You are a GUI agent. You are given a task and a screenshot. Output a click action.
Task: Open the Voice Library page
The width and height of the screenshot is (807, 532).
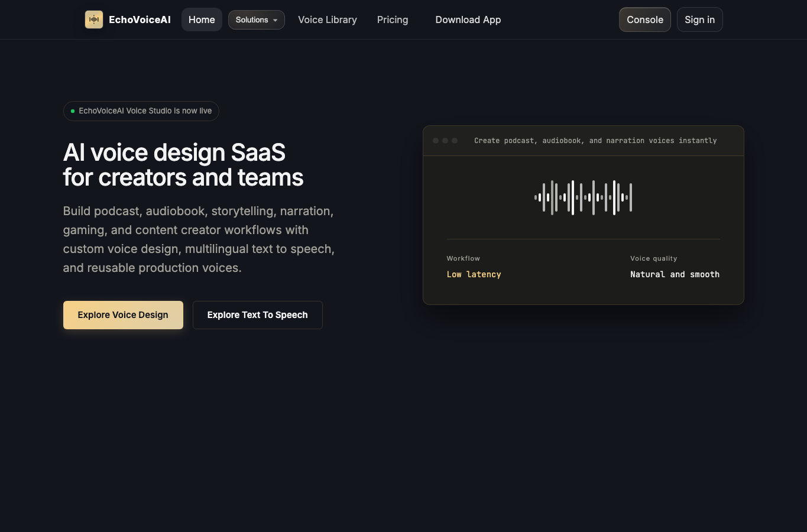(x=328, y=20)
